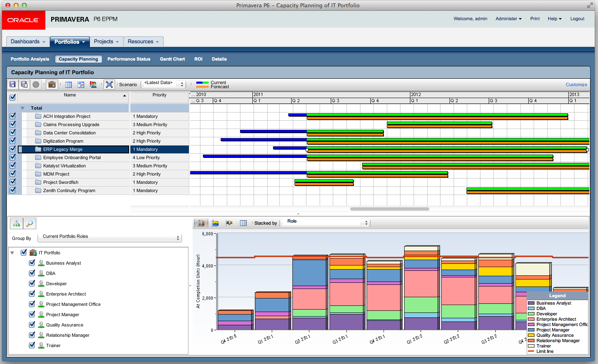Click the Quality Assurance yellow legend swatch

click(531, 335)
